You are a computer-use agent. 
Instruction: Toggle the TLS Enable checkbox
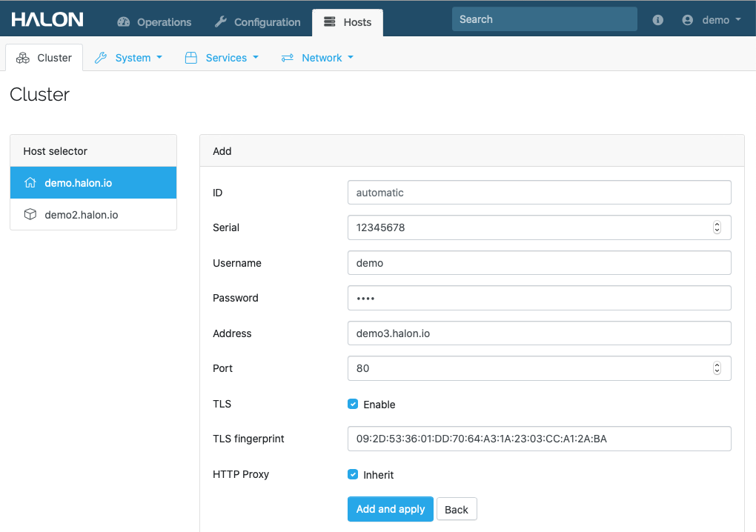pyautogui.click(x=353, y=404)
